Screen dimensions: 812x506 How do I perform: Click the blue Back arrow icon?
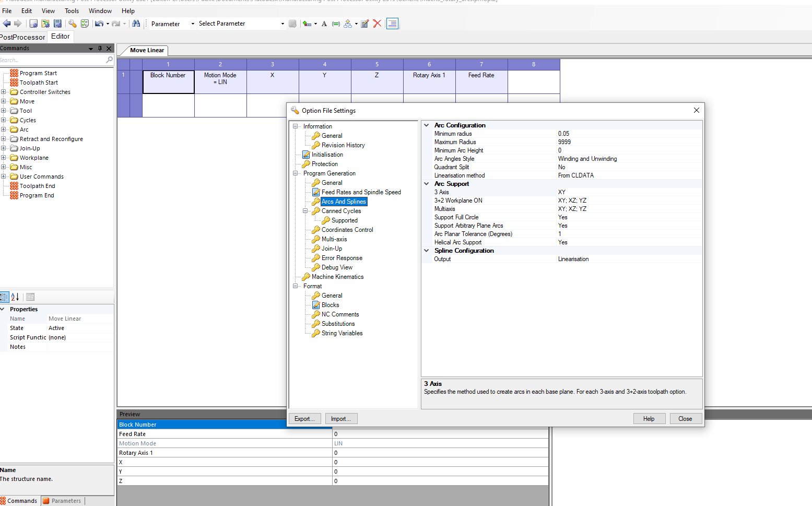[7, 23]
